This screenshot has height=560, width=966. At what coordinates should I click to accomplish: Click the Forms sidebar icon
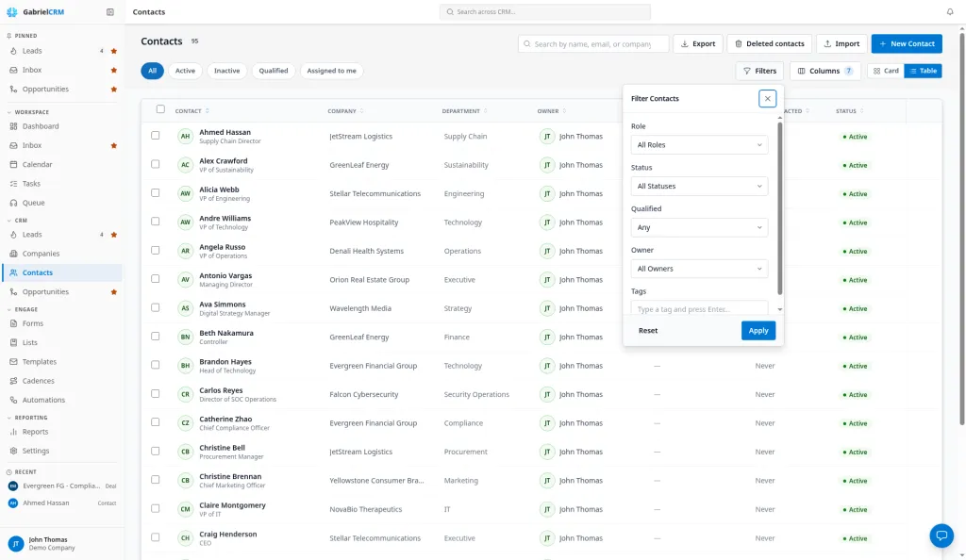[x=13, y=323]
